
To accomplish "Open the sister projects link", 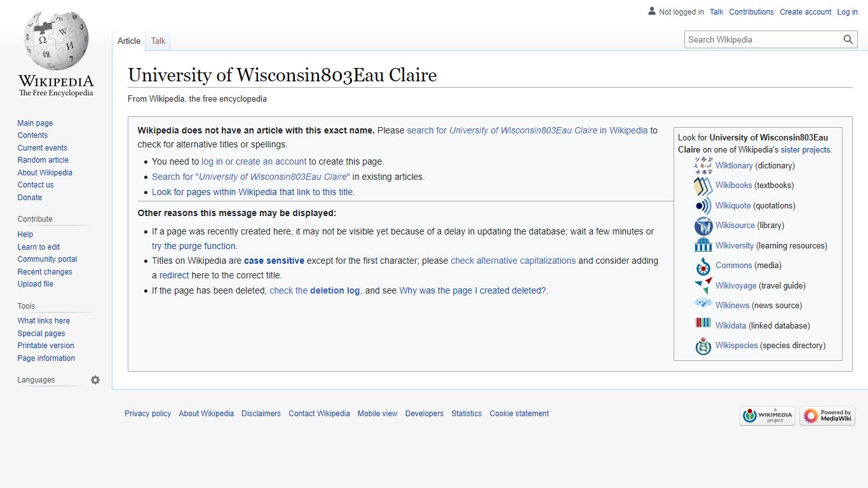I will [805, 150].
